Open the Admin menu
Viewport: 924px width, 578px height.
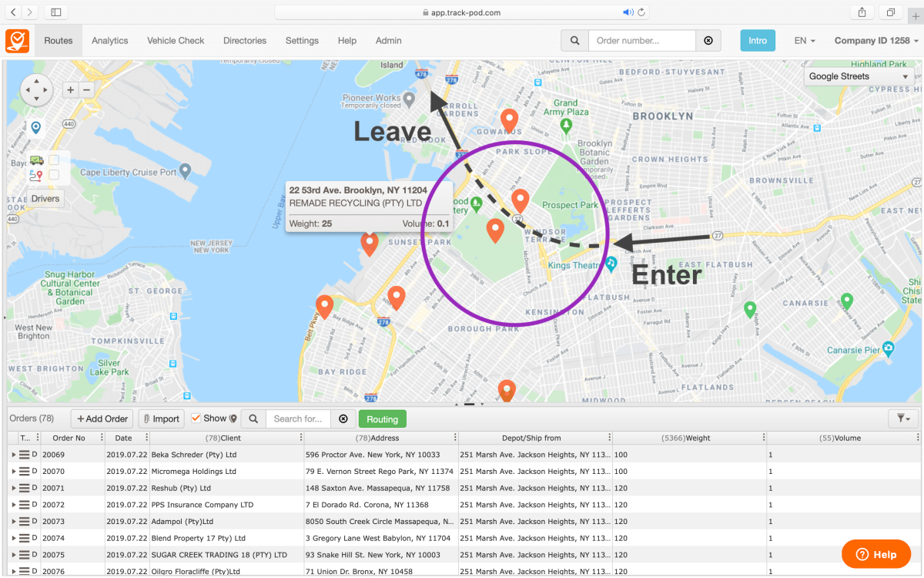[389, 41]
